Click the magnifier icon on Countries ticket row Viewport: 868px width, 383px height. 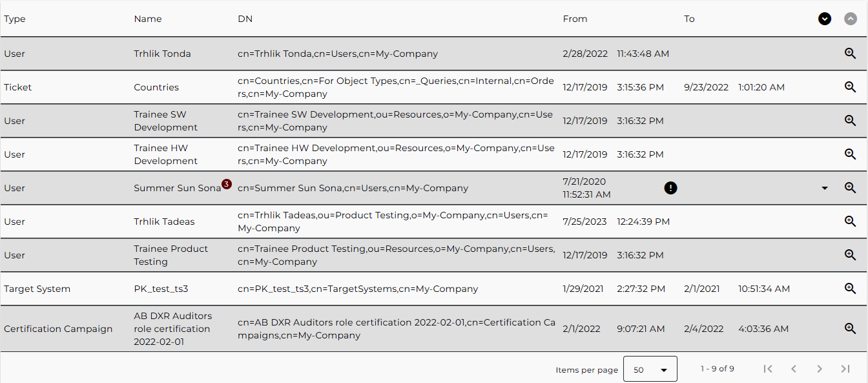pos(850,87)
